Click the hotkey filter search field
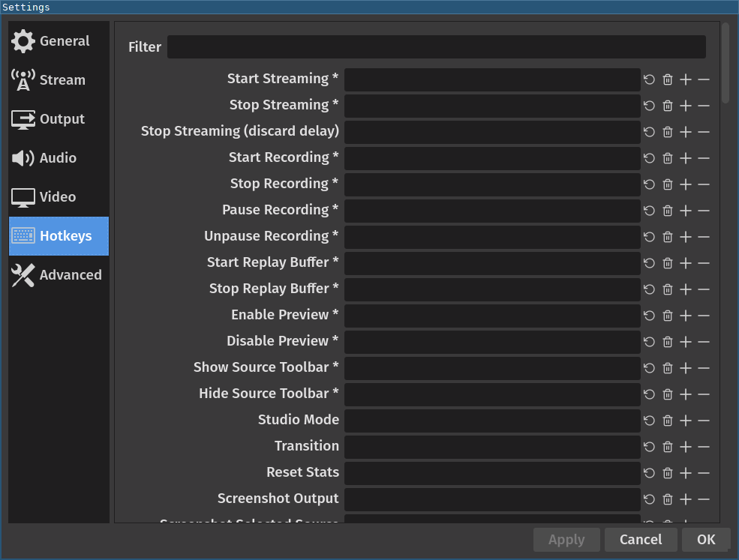The width and height of the screenshot is (739, 560). (x=437, y=46)
